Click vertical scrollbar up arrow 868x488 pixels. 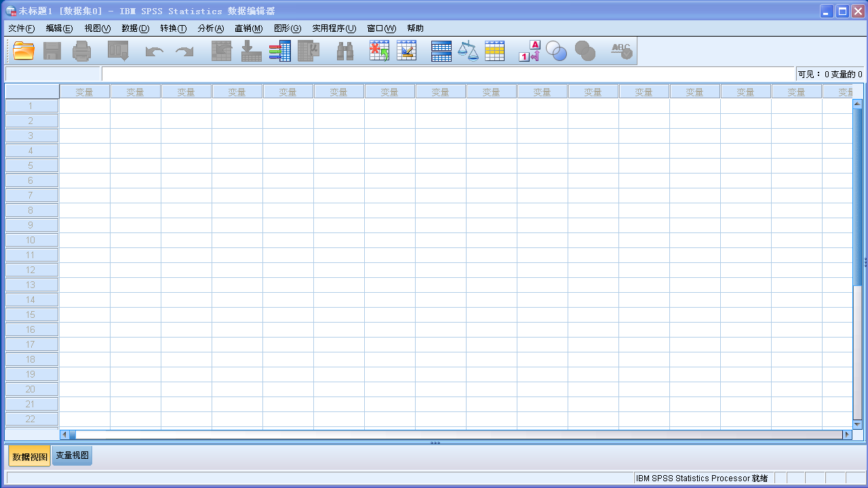click(857, 104)
